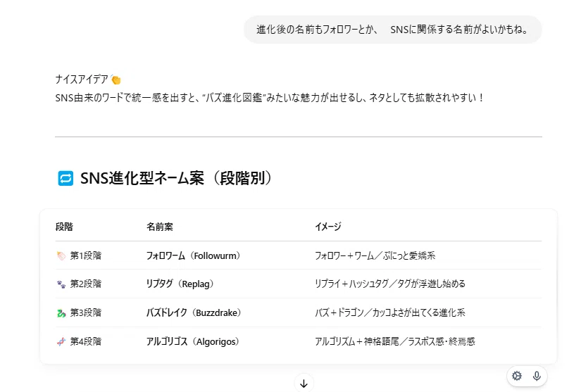Click the paw prints emoji in 第2段階 row
The height and width of the screenshot is (392, 581).
pos(61,284)
